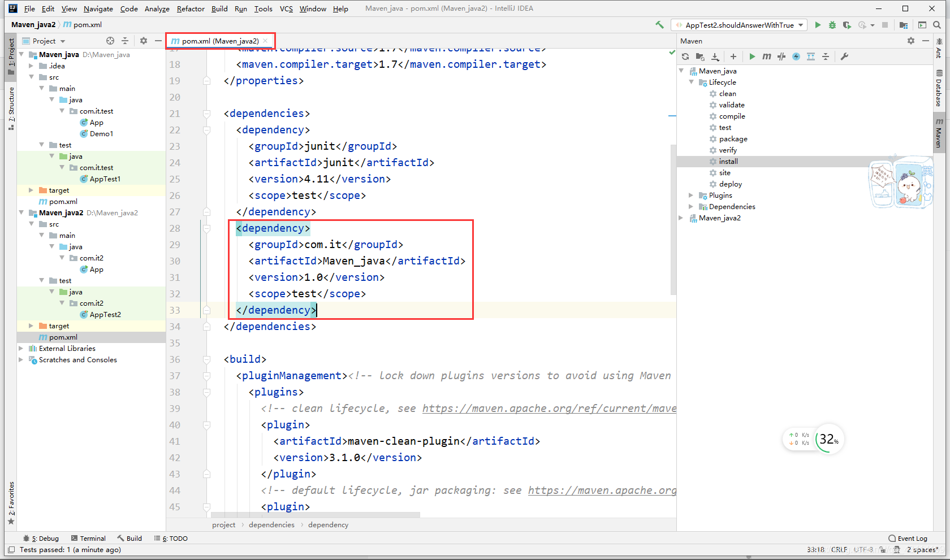This screenshot has height=560, width=950.
Task: Collapse all in Maven tool window
Action: click(826, 57)
